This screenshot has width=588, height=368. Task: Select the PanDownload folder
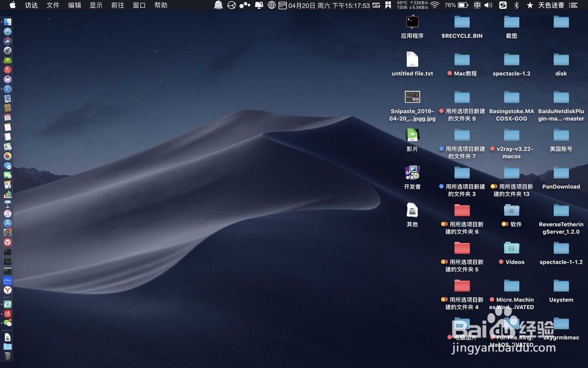pyautogui.click(x=561, y=178)
